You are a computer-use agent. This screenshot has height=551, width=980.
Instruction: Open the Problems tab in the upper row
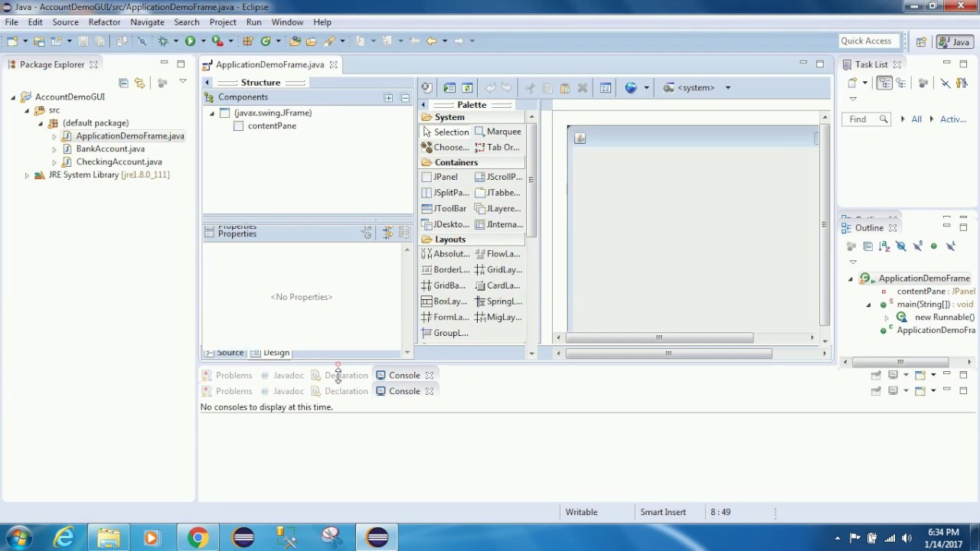pyautogui.click(x=227, y=375)
